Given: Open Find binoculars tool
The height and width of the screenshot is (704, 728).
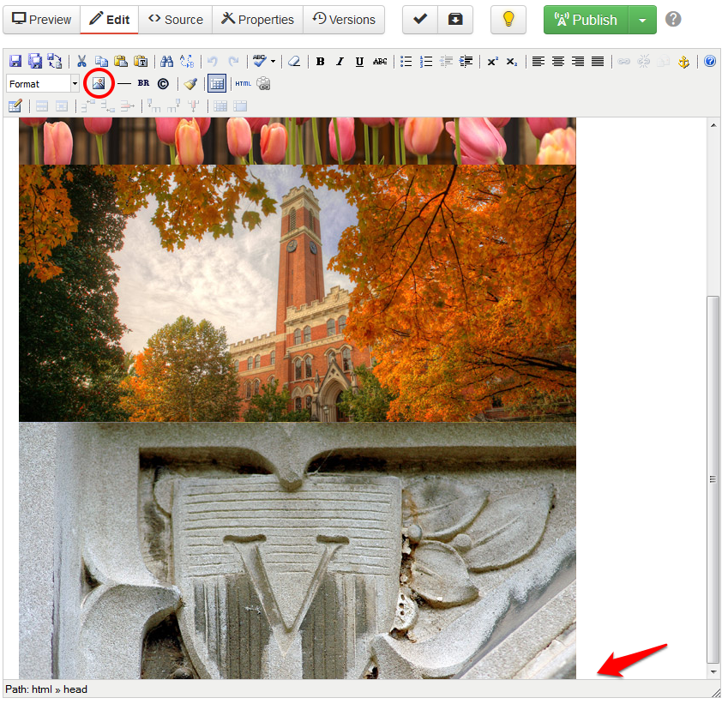Looking at the screenshot, I should click(167, 62).
